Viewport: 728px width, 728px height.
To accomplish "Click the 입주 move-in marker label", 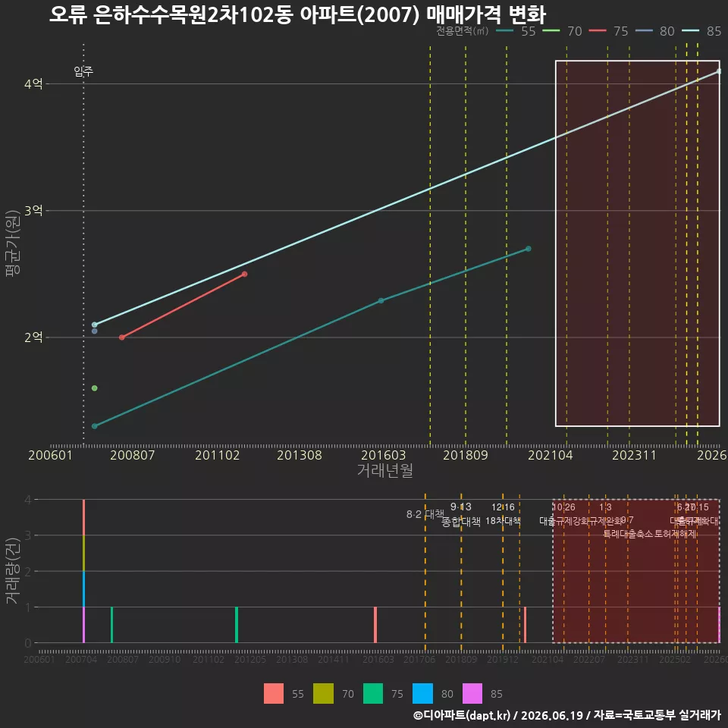I will coord(83,71).
